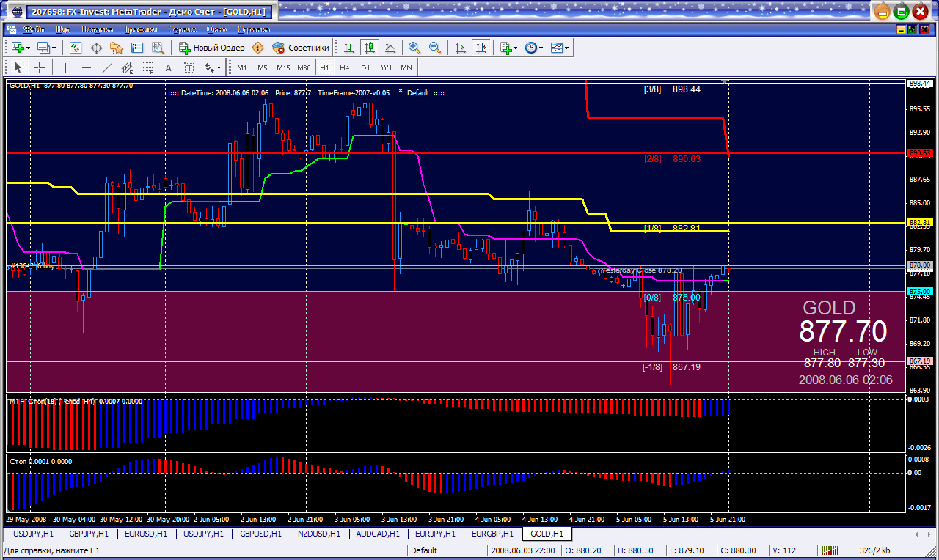Click the connection status bars icon
The width and height of the screenshot is (939, 560).
click(x=830, y=550)
